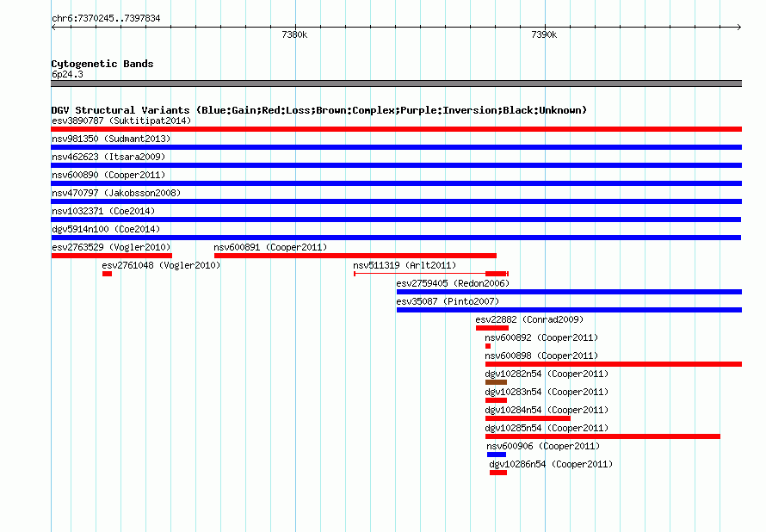Image resolution: width=766 pixels, height=532 pixels.
Task: Open nsv462623 (Itsara2009) variant label
Action: pos(108,157)
